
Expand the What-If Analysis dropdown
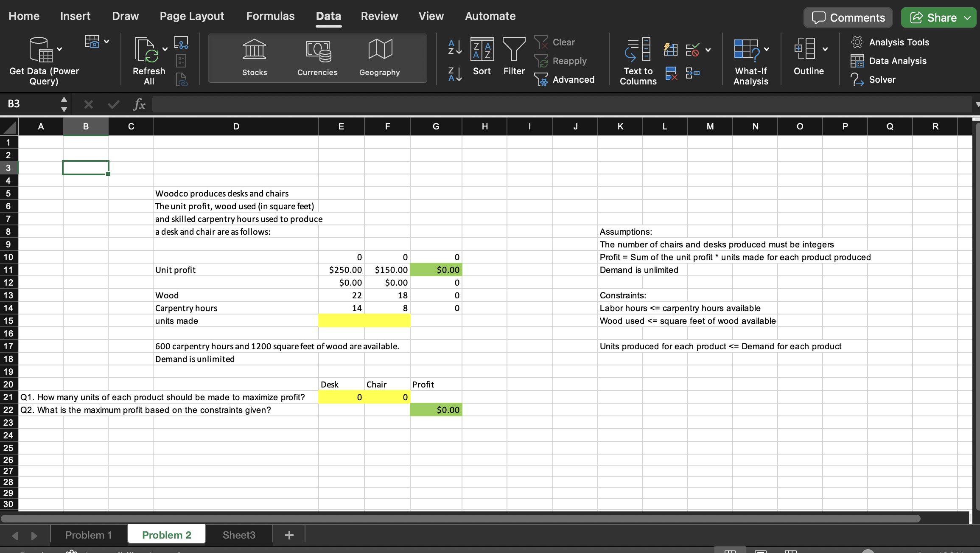pos(767,49)
